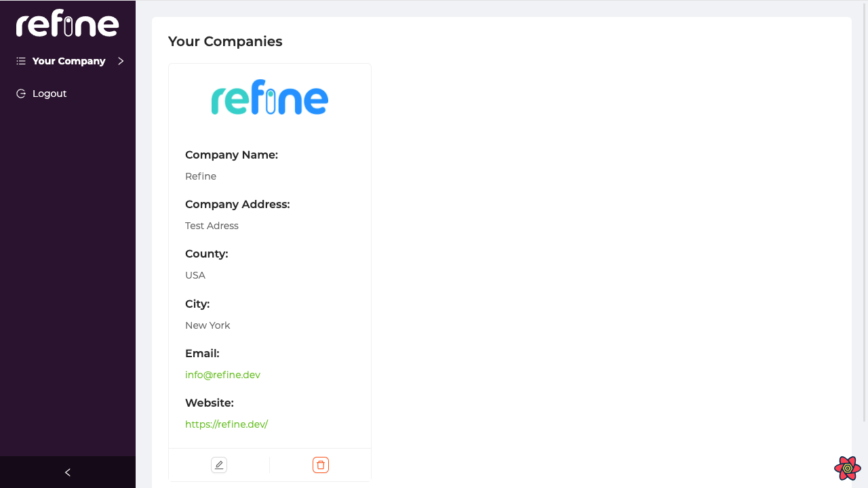Screen dimensions: 868x488
Task: Click the Company Name label
Action: (x=231, y=155)
